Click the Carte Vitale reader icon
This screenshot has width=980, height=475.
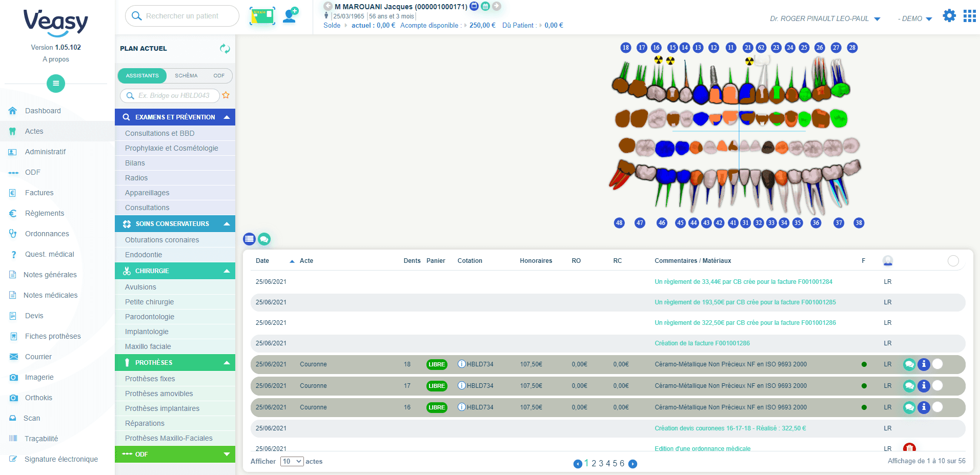pos(262,16)
